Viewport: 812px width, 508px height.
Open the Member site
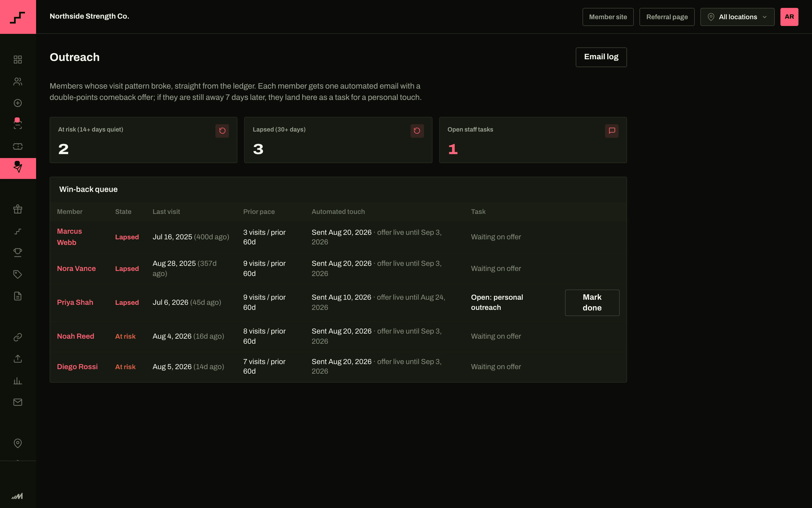coord(608,17)
